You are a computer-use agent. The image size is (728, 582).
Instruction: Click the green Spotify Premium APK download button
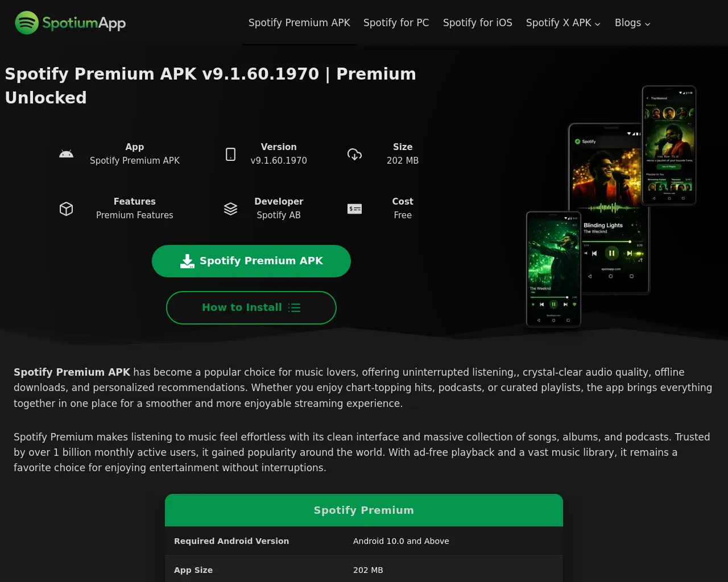point(251,261)
